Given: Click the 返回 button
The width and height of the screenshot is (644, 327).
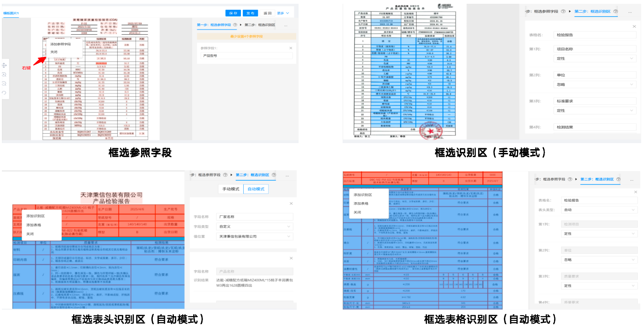Looking at the screenshot, I should pyautogui.click(x=267, y=13).
